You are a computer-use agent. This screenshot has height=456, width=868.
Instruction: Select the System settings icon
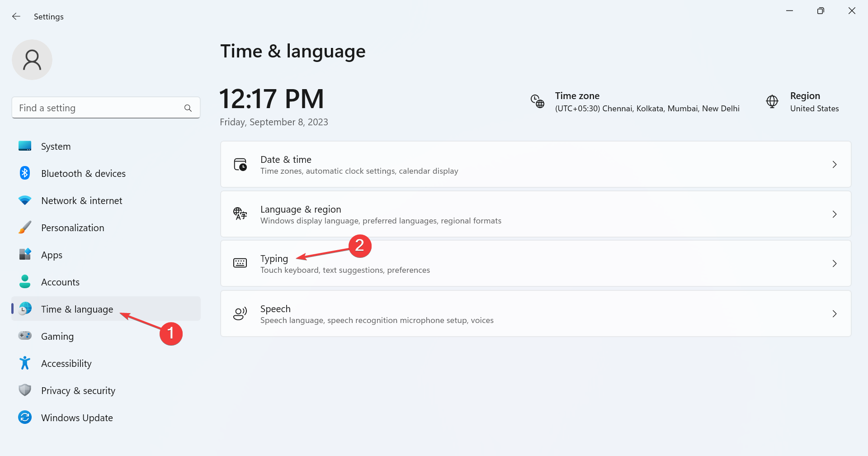point(25,146)
